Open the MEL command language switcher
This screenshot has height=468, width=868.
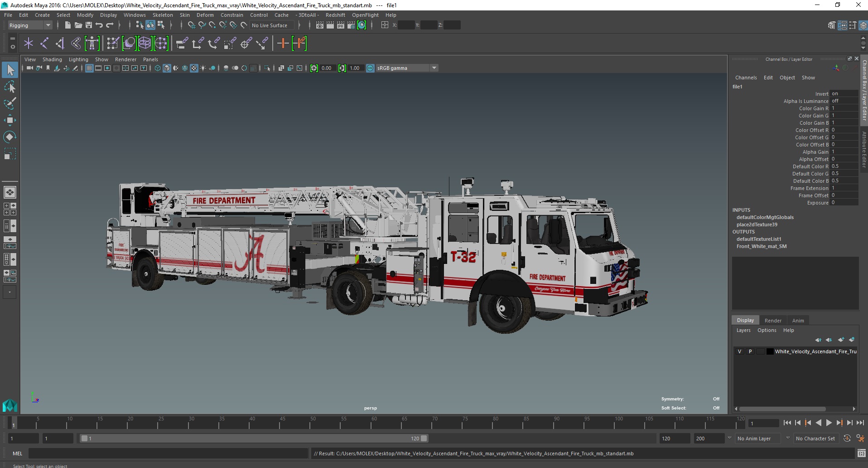pos(17,453)
